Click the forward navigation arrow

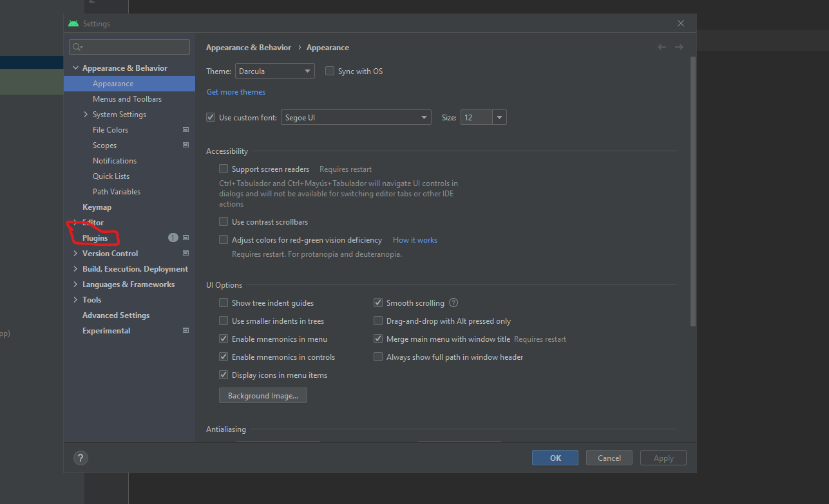pyautogui.click(x=679, y=47)
